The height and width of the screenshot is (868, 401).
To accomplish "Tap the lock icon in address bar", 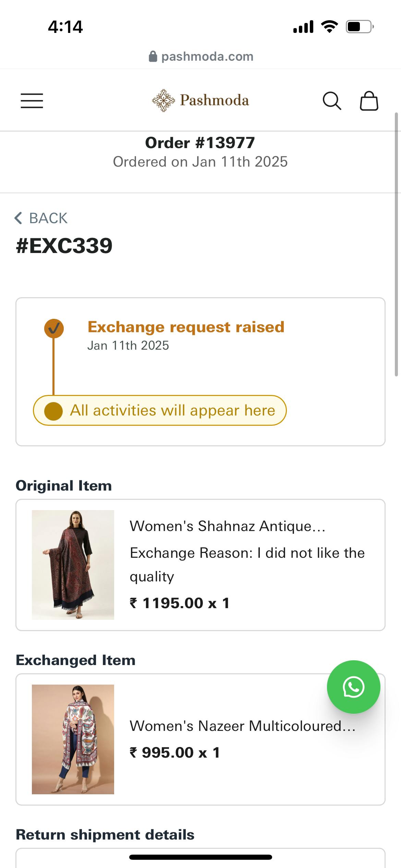I will coord(153,57).
